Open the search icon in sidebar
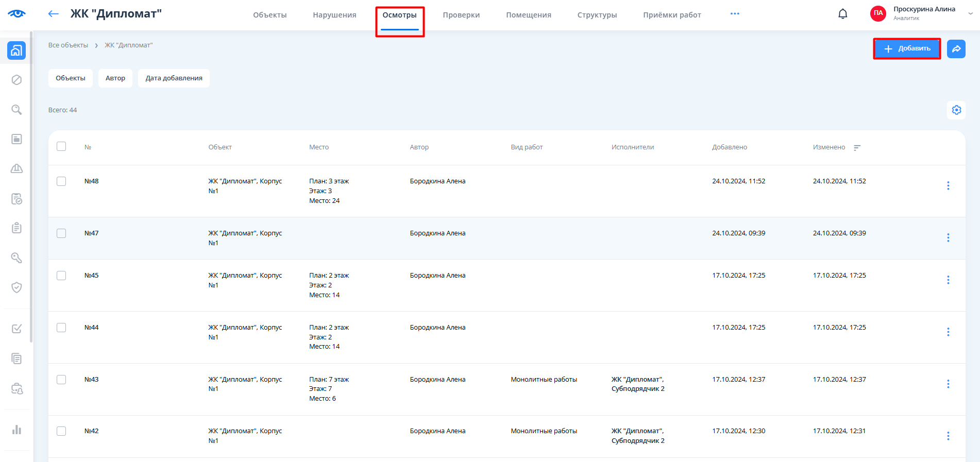980x462 pixels. (x=16, y=110)
